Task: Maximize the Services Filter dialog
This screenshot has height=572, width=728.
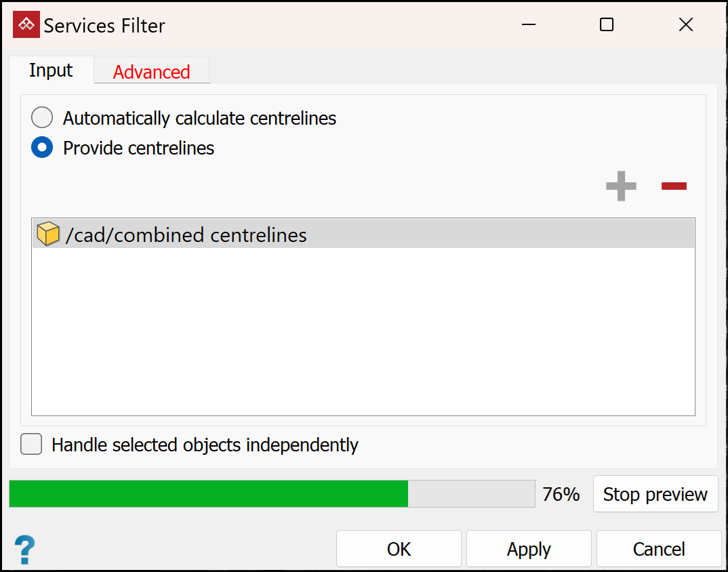Action: (x=607, y=25)
